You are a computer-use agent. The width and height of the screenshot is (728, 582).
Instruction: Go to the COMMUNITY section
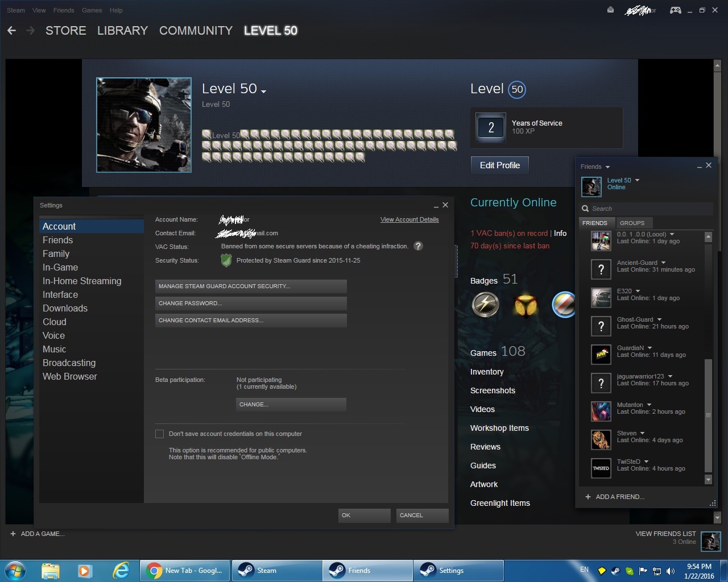(196, 31)
